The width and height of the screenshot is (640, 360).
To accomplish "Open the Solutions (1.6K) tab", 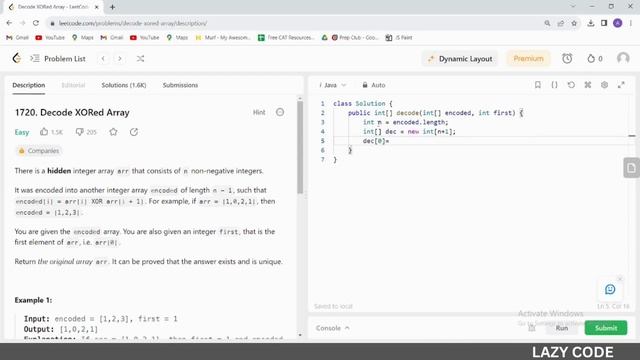I will click(124, 85).
